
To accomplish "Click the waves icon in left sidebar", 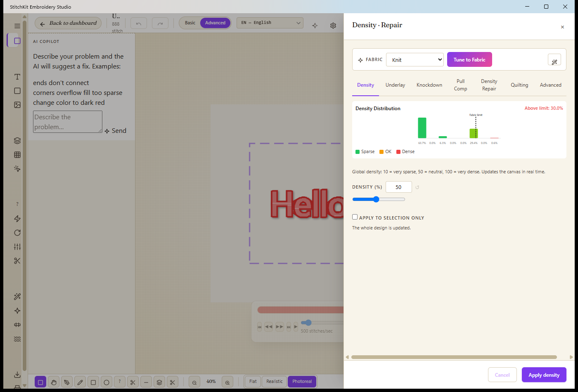I will click(17, 339).
